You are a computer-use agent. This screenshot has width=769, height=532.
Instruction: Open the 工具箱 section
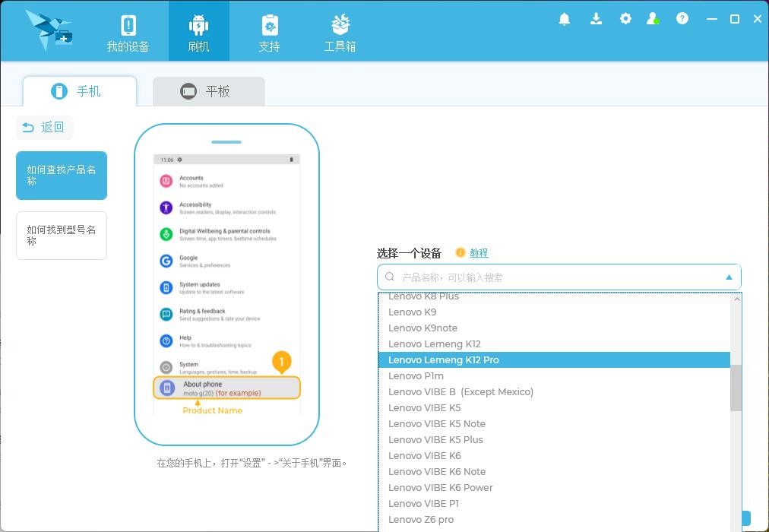(340, 31)
